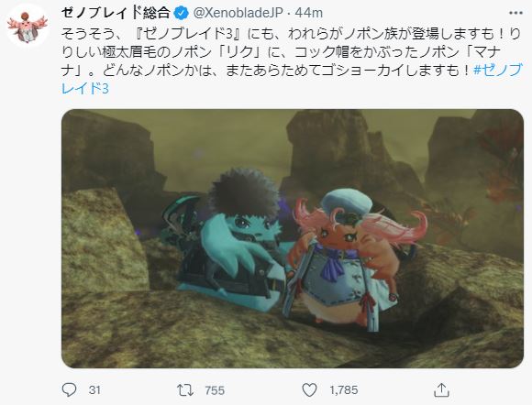
Task: Click the tweet body text
Action: pyautogui.click(x=291, y=61)
